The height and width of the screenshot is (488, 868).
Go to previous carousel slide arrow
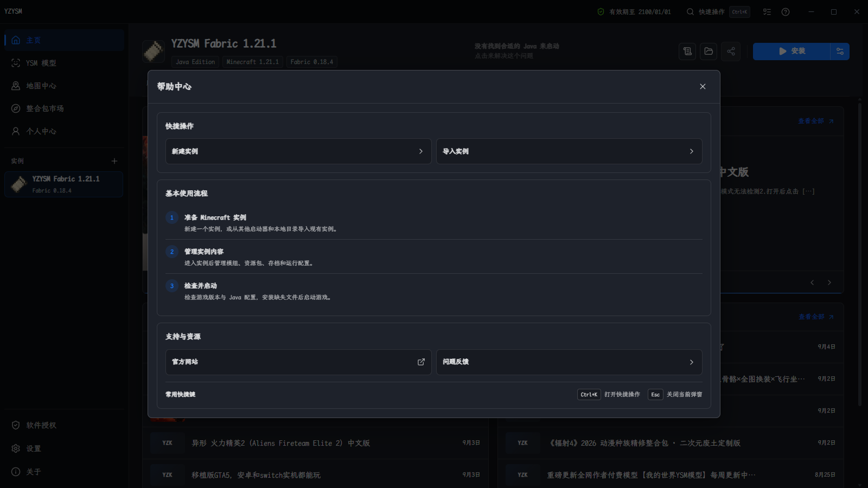tap(812, 282)
